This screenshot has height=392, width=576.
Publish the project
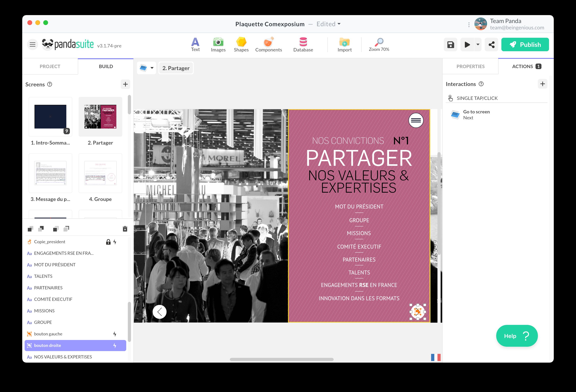525,44
